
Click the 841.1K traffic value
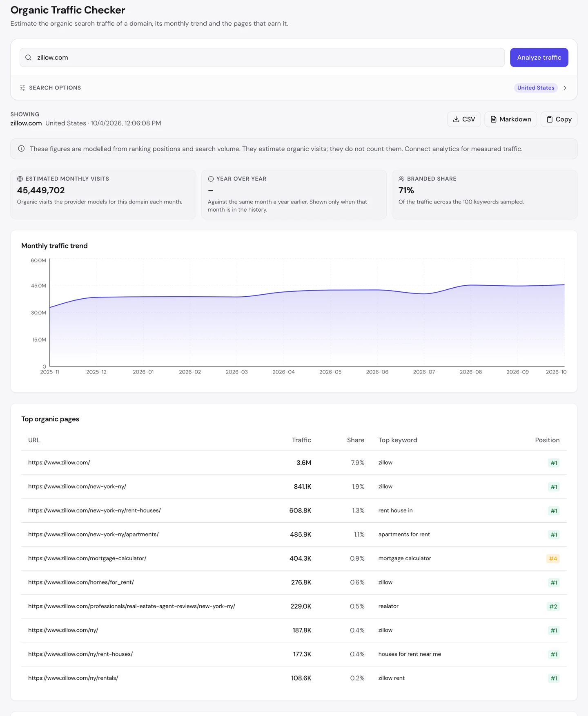(x=303, y=487)
